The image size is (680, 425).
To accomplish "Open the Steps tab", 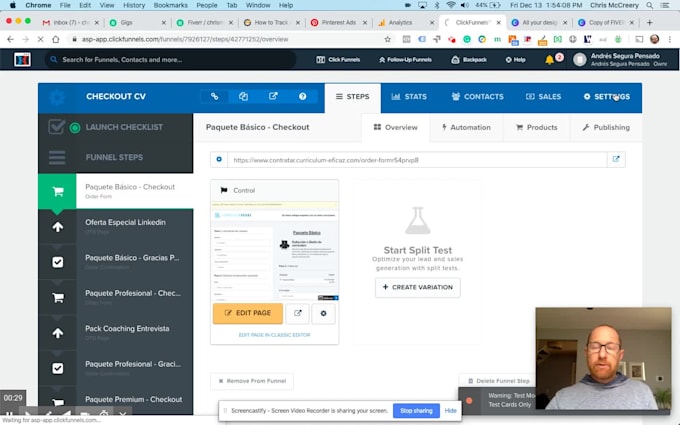I will pos(353,97).
